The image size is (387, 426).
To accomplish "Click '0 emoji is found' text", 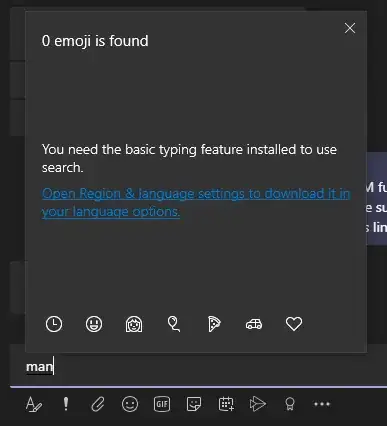I will (95, 41).
